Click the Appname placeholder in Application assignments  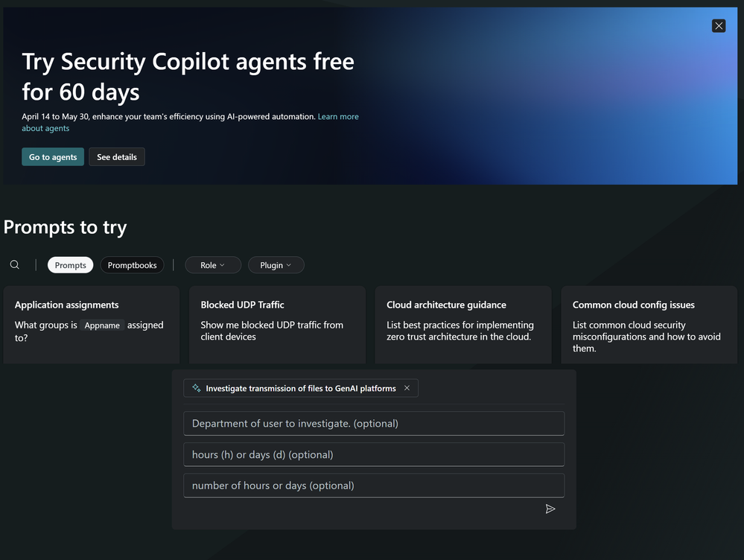coord(102,325)
